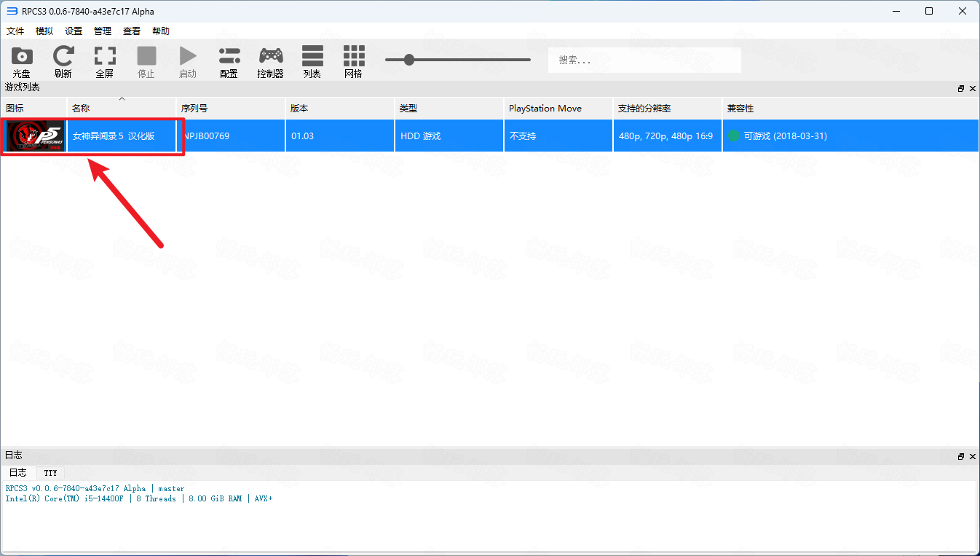Screen dimensions: 980x556
Task: Toggle 全屏 fullscreen toolbar icon
Action: [105, 56]
